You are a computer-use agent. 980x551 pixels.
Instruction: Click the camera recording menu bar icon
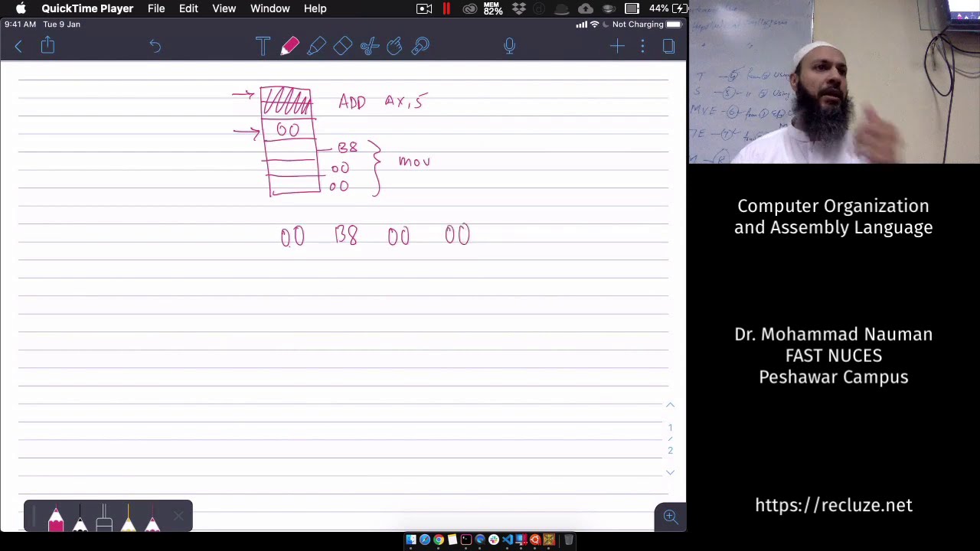click(424, 8)
